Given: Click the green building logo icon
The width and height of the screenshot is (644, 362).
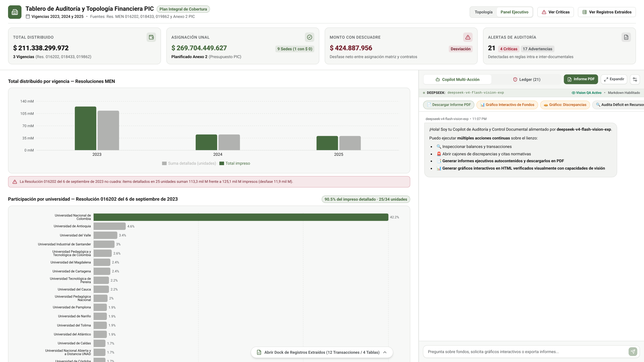Looking at the screenshot, I should tap(15, 12).
